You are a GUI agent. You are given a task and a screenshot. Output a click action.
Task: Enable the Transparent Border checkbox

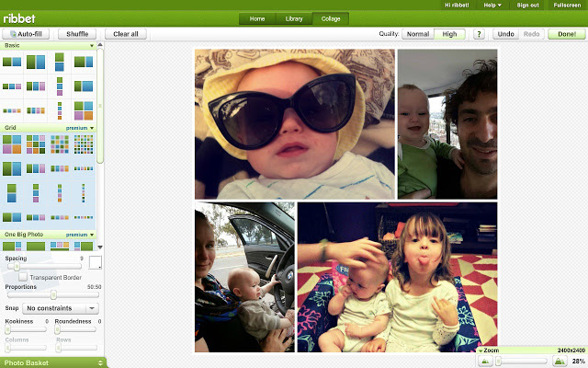tap(23, 277)
